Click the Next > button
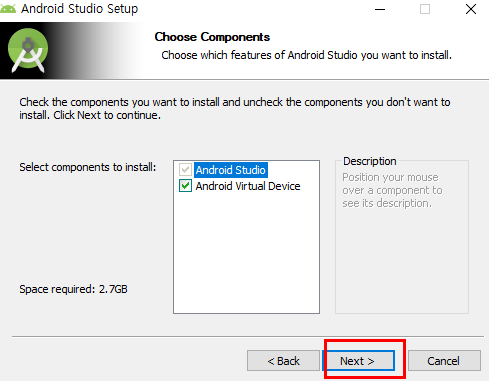This screenshot has width=489, height=381. [358, 361]
